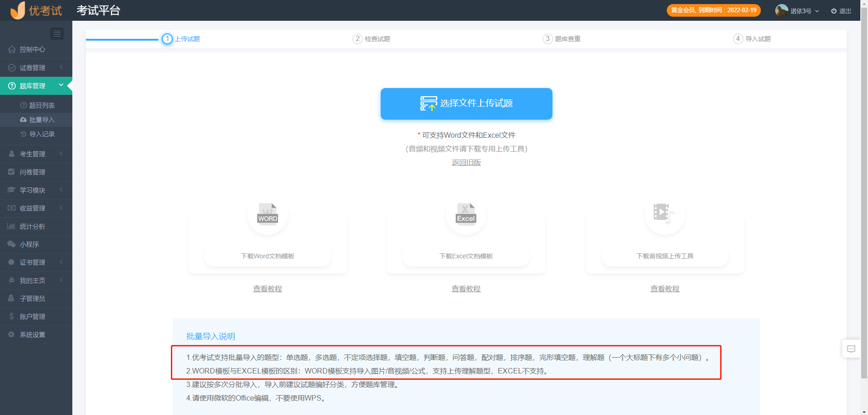Collapse the 题库管理 menu chevron
This screenshot has width=868, height=415.
[x=61, y=85]
